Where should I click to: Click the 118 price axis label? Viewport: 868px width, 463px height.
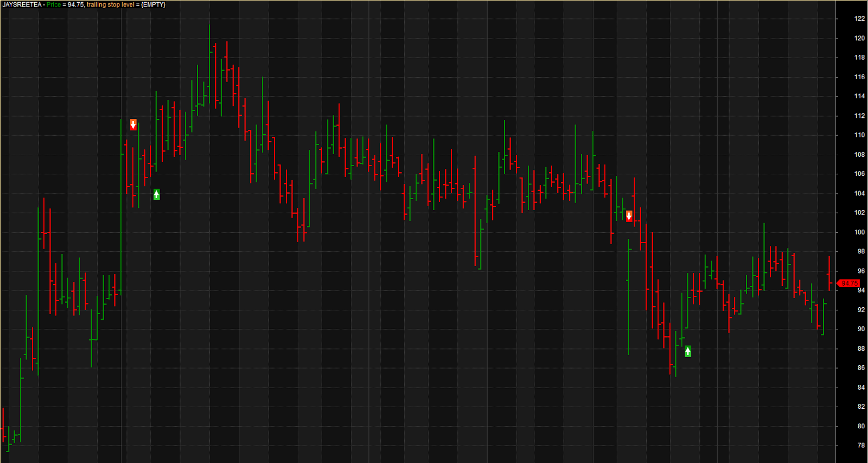[x=859, y=58]
